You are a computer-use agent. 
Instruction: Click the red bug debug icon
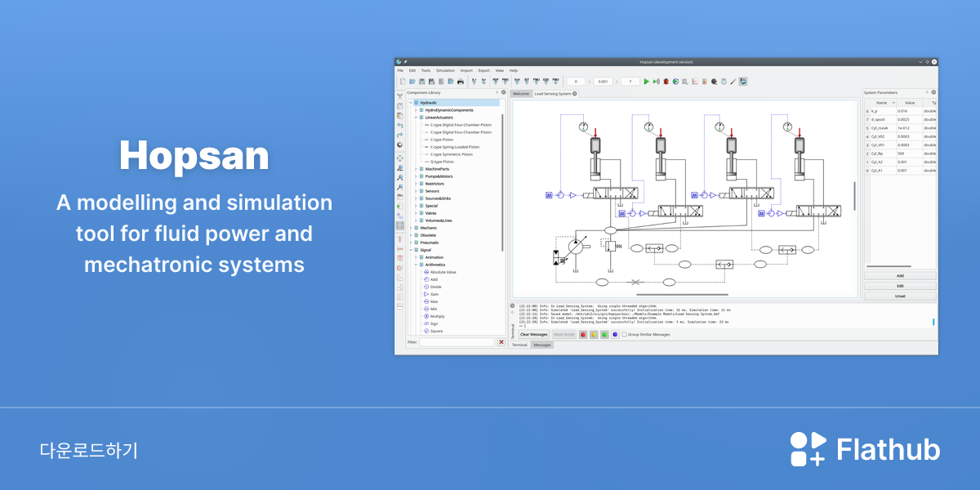pyautogui.click(x=666, y=82)
